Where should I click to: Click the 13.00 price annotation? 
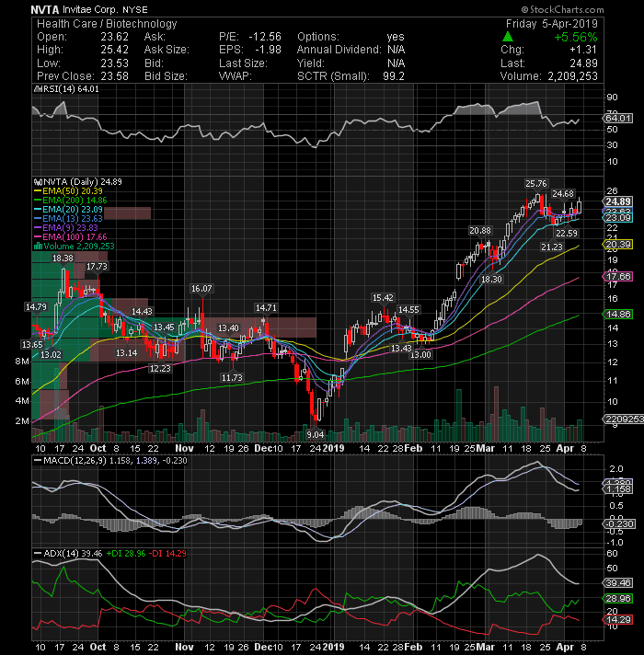pos(420,355)
